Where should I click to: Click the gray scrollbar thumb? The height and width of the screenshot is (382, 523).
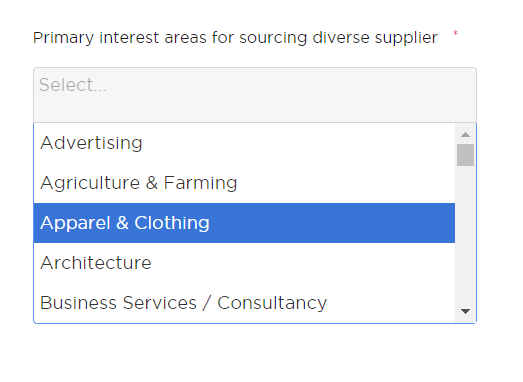(x=465, y=155)
